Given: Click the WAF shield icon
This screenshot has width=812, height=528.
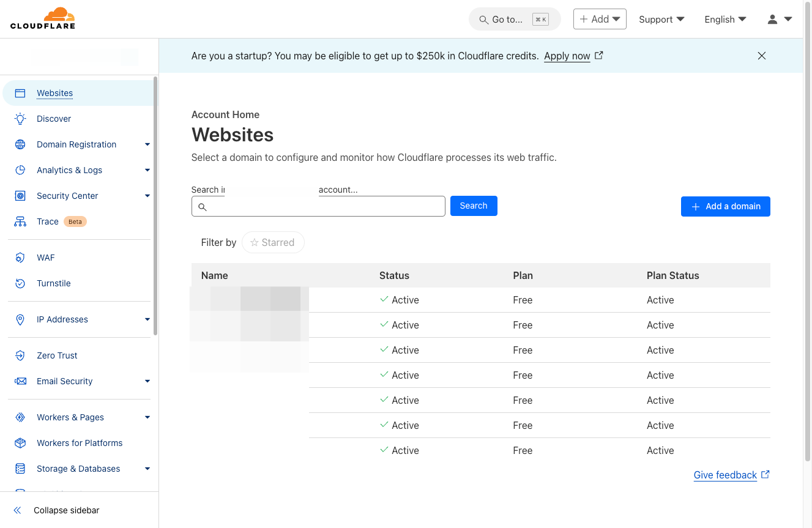Looking at the screenshot, I should click(20, 258).
